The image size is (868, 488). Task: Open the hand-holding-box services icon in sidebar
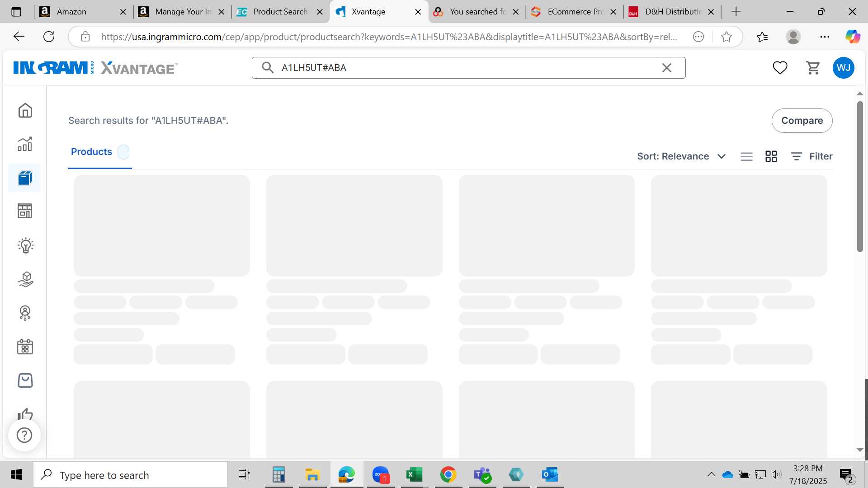25,279
